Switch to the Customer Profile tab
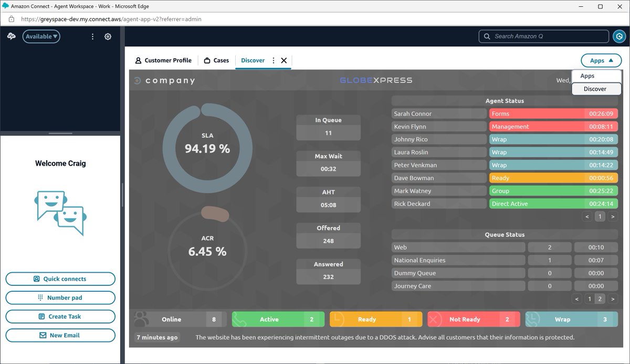Viewport: 630px width, 364px height. pyautogui.click(x=163, y=60)
